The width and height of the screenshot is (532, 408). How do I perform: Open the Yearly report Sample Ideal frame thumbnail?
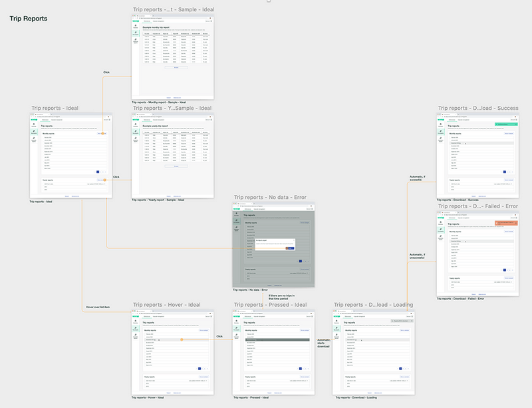point(173,156)
